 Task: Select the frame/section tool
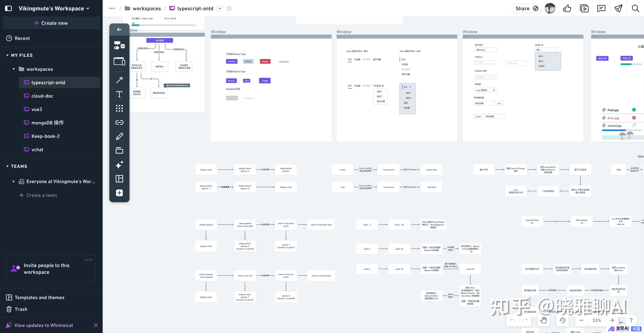(119, 150)
